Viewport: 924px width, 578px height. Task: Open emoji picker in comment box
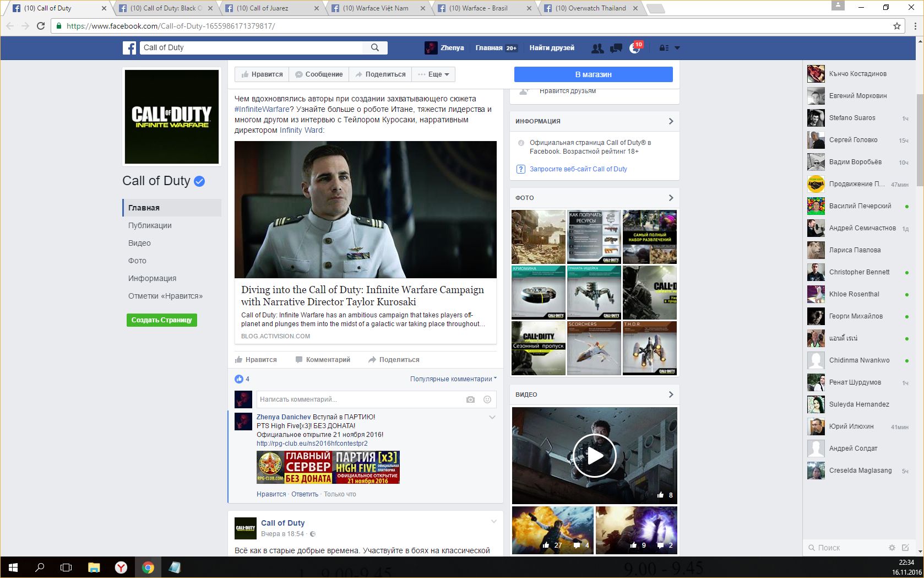[487, 399]
